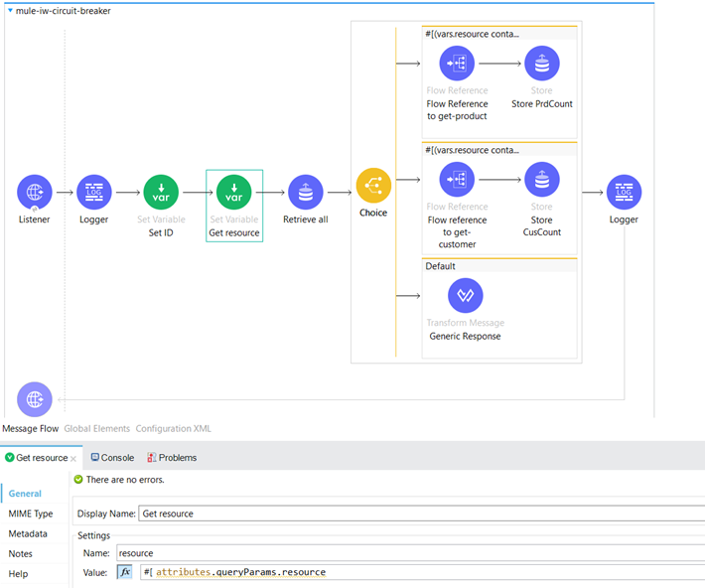Click the second vars.resource condition header

tap(499, 150)
